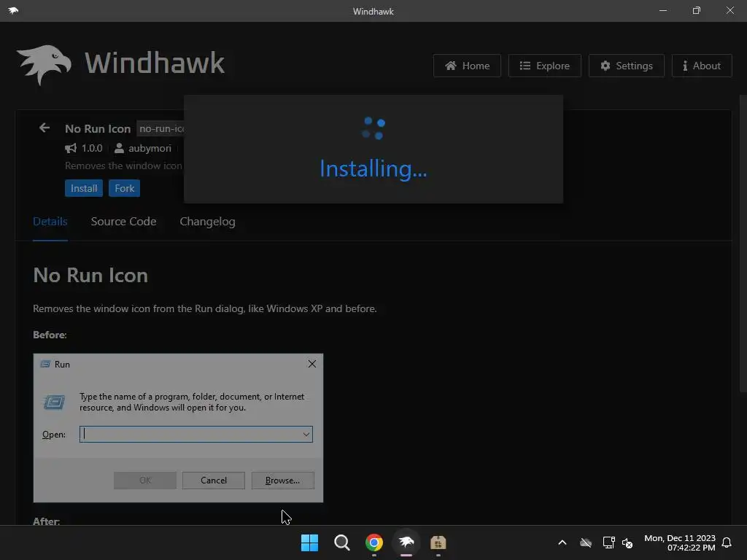Click the no-run-icon mod ID tag

pyautogui.click(x=161, y=128)
